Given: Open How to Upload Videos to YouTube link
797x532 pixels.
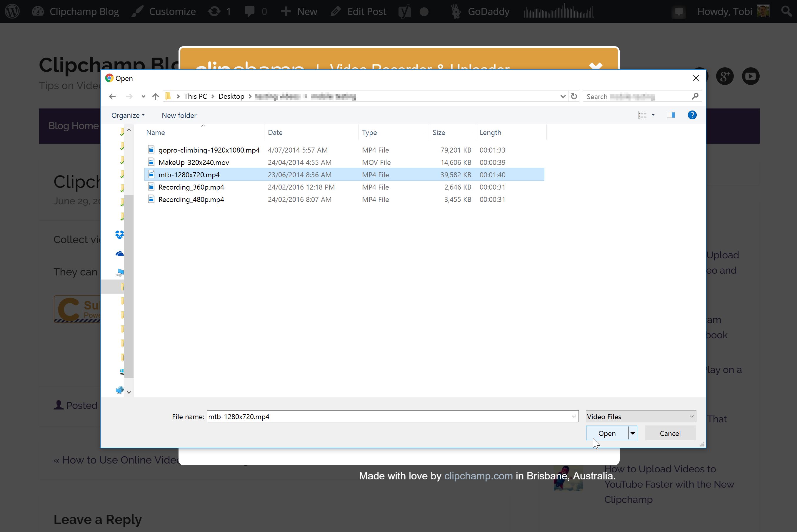Looking at the screenshot, I should pos(669,484).
